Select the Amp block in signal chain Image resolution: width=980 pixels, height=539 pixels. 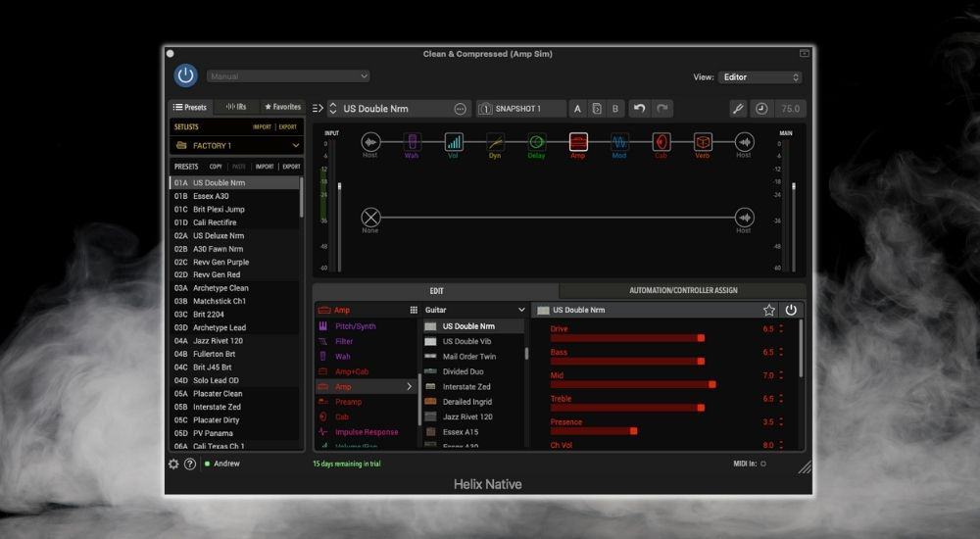(578, 142)
